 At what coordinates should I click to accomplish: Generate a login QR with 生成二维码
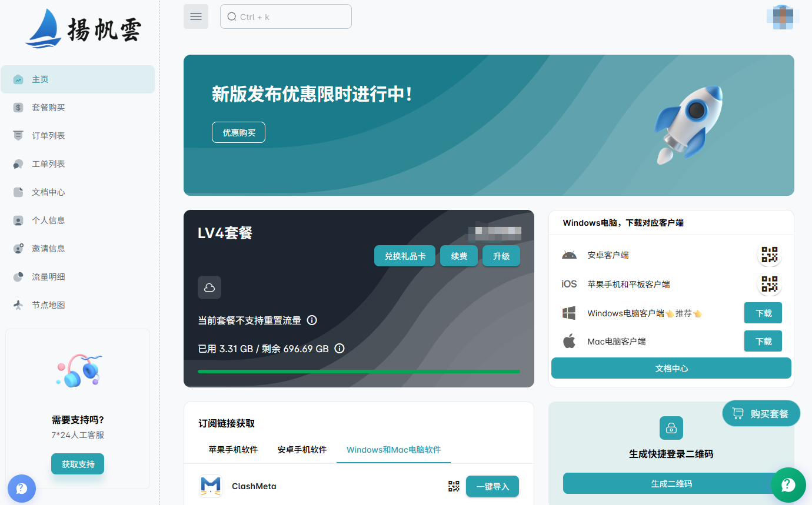[671, 483]
